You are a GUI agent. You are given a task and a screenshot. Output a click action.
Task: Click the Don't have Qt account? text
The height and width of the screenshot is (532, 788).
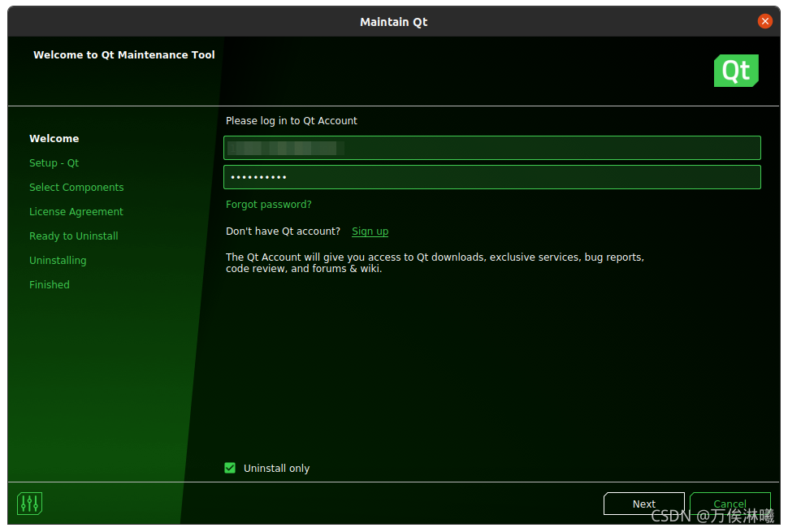pos(283,231)
